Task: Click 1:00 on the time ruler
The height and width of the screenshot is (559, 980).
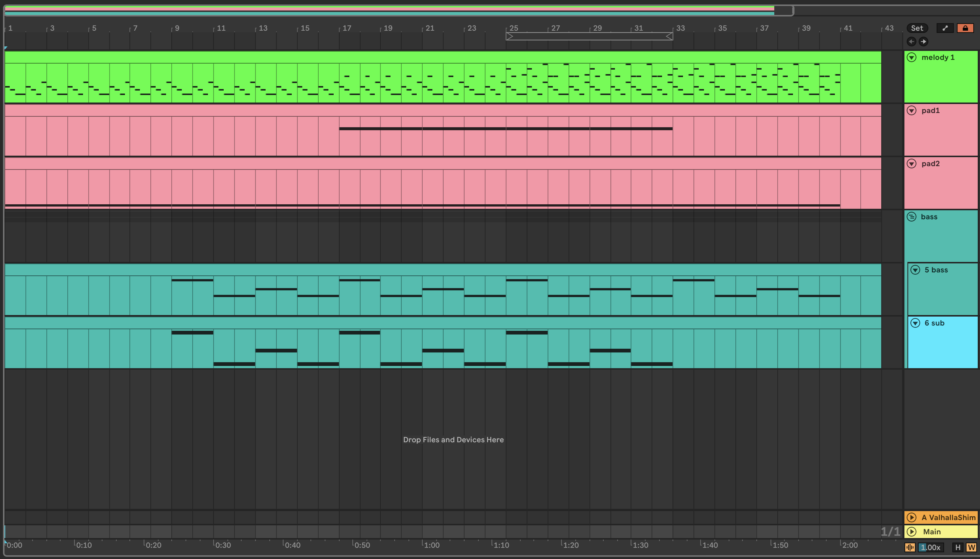Action: coord(431,545)
